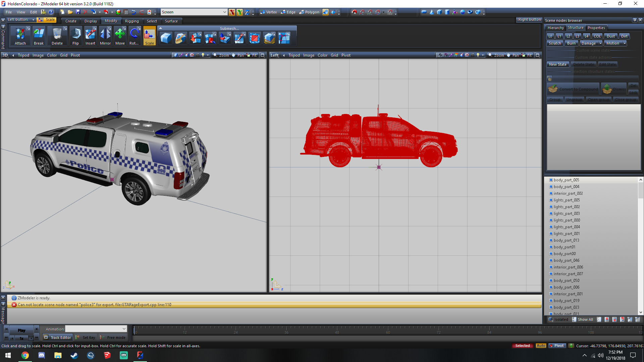Open Google Chrome from the taskbar
The width and height of the screenshot is (644, 362).
click(x=25, y=355)
